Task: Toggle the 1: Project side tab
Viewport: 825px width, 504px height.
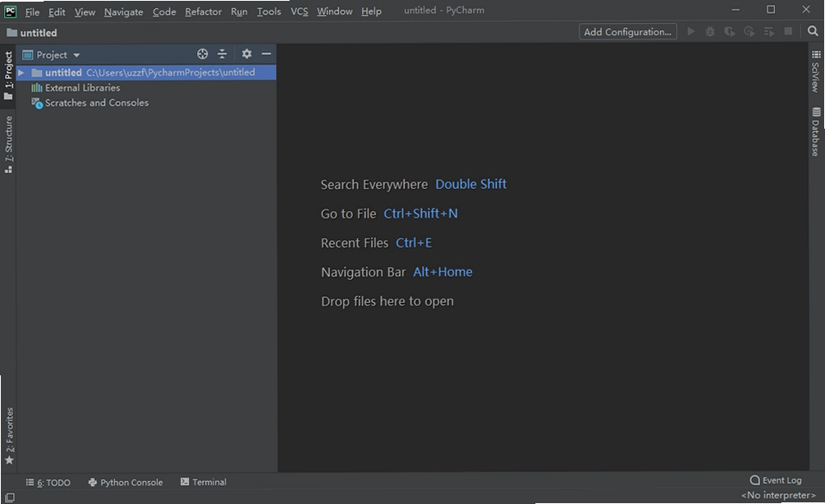Action: [8, 76]
